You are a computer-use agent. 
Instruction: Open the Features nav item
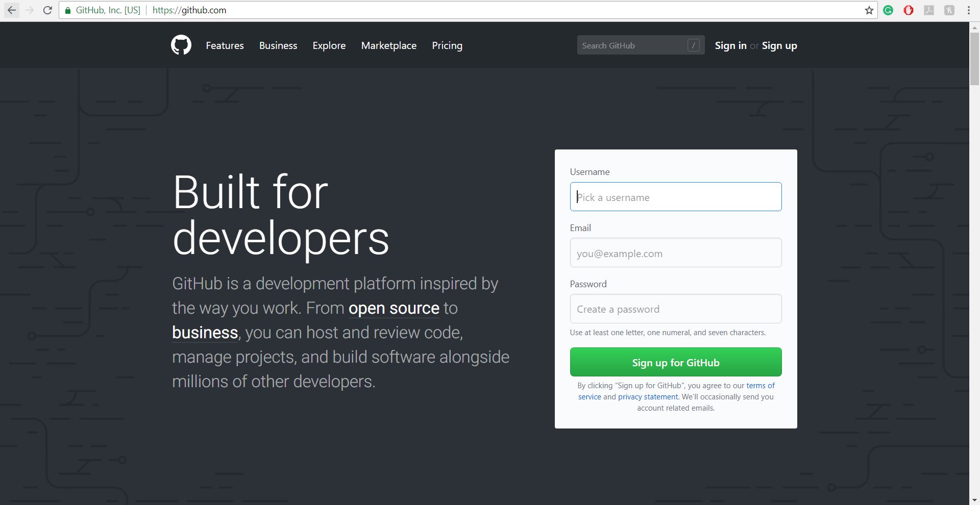coord(225,45)
